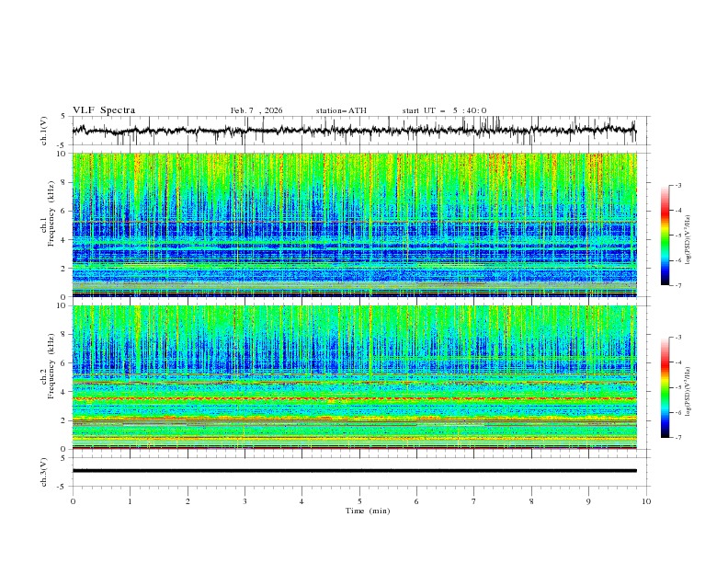Click the time axis tick label "8"

pyautogui.click(x=531, y=501)
